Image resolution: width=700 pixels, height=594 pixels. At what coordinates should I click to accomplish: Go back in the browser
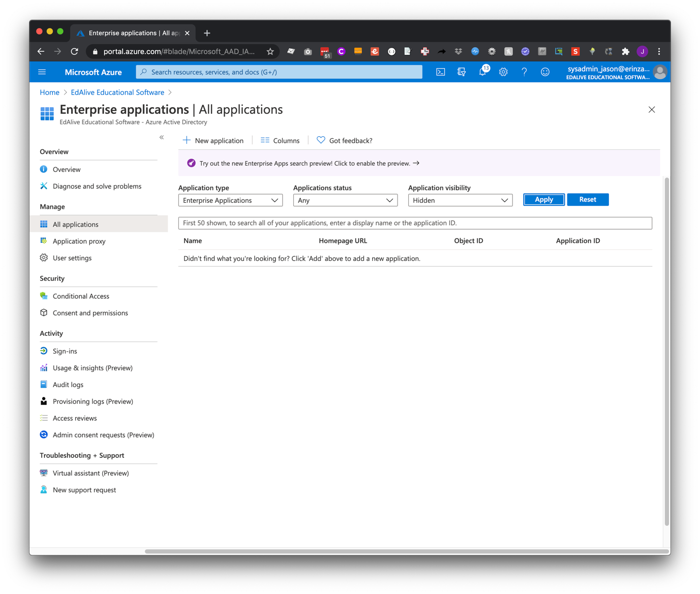pyautogui.click(x=41, y=51)
